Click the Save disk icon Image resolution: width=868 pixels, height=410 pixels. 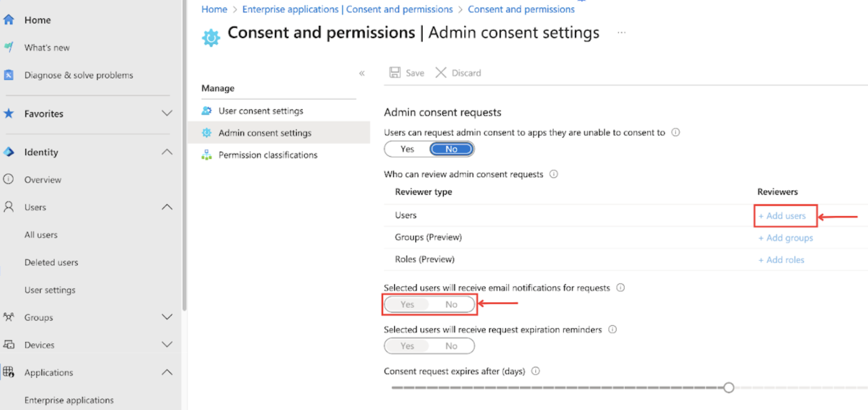click(x=394, y=72)
